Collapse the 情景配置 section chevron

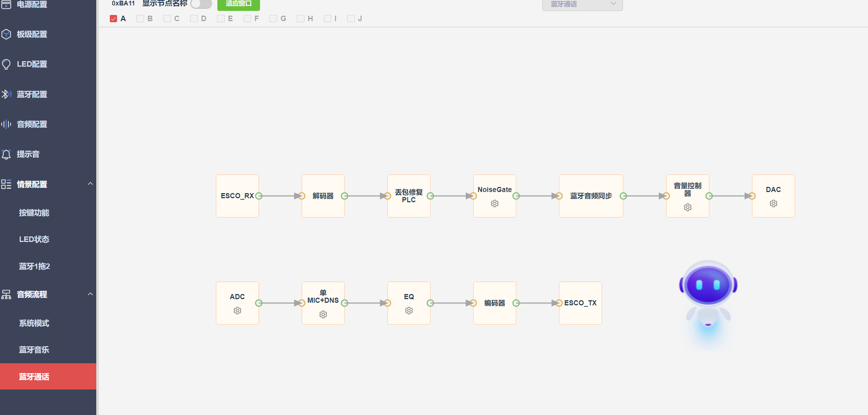coord(90,184)
